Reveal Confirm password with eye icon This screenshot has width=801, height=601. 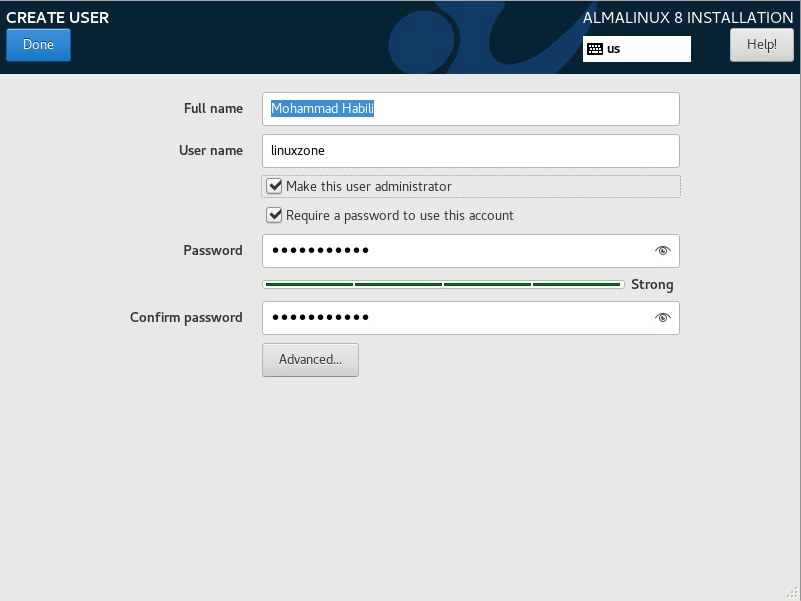(x=663, y=317)
